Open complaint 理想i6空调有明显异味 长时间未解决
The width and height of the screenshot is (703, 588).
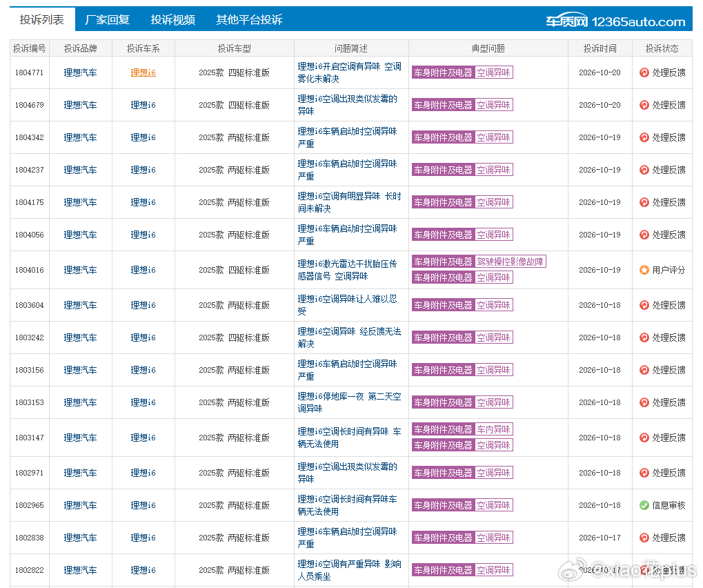(349, 202)
